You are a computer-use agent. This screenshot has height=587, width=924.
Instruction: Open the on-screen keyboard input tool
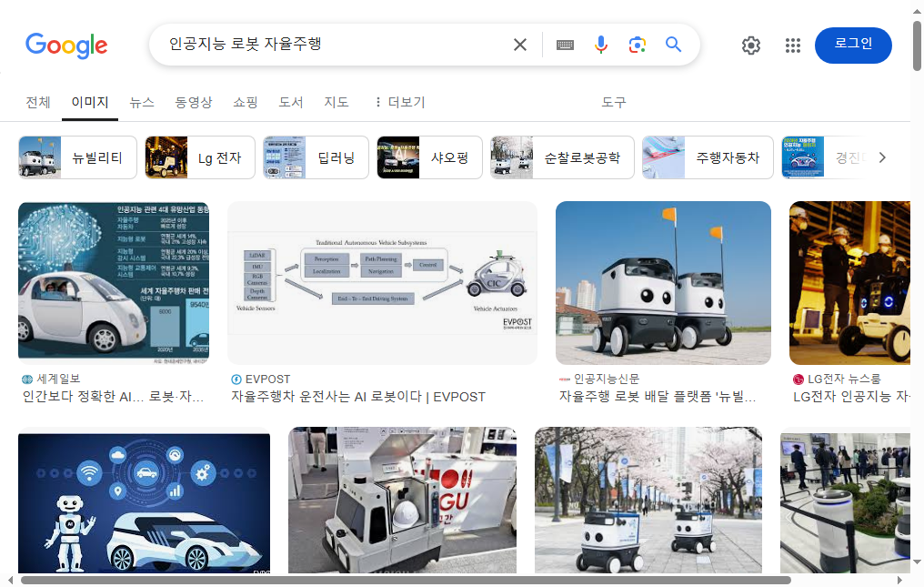[x=565, y=45]
